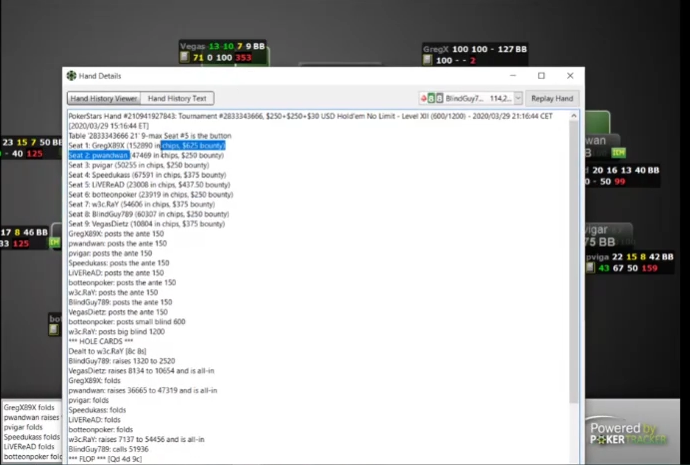Select the Seat 4: Speedukass line
Screen dimensions: 690x465
147,175
